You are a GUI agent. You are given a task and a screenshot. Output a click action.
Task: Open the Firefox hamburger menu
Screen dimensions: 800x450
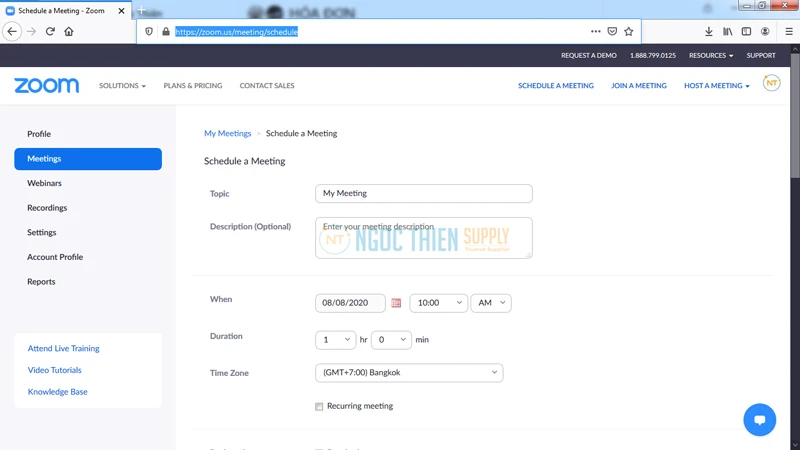tap(789, 32)
